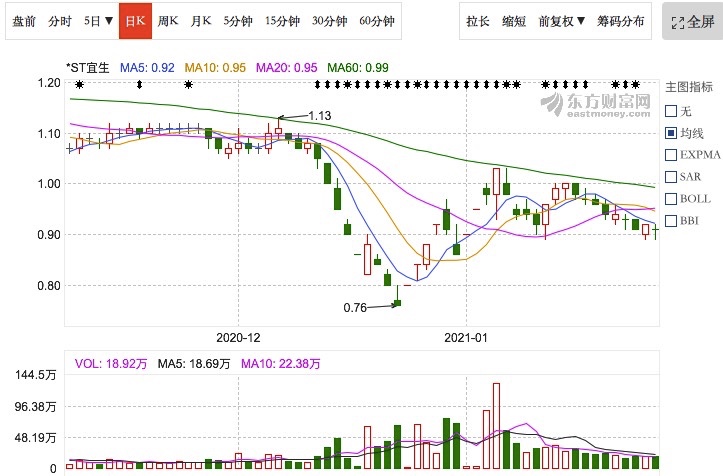Open the 分时 intraday tab
Viewport: 723px width, 476px height.
pyautogui.click(x=60, y=21)
